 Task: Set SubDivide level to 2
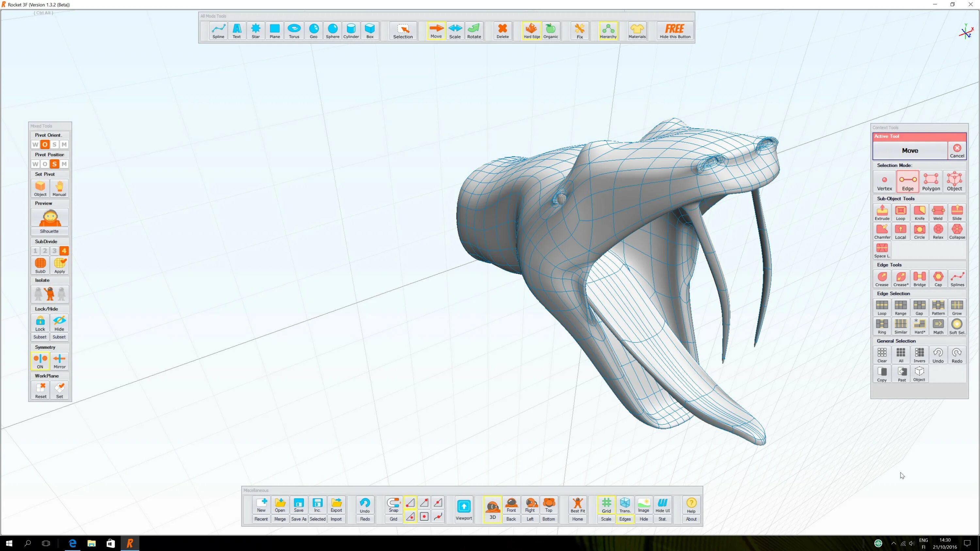click(45, 251)
